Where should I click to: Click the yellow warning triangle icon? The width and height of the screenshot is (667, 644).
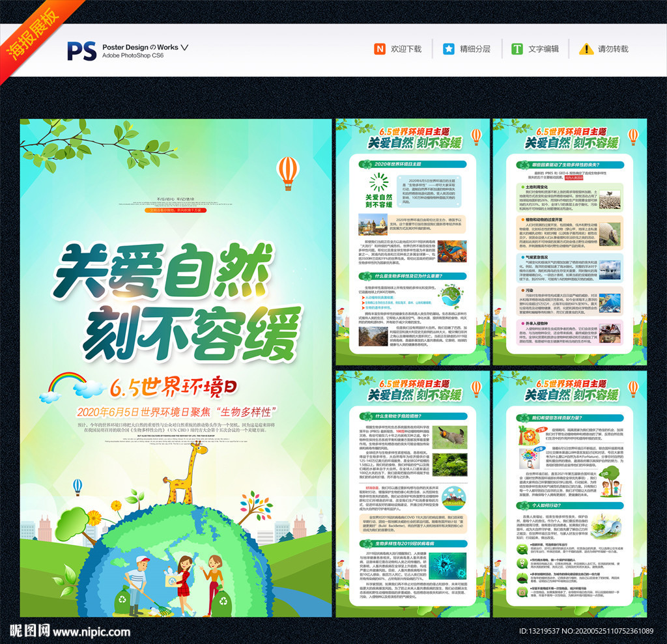click(586, 49)
